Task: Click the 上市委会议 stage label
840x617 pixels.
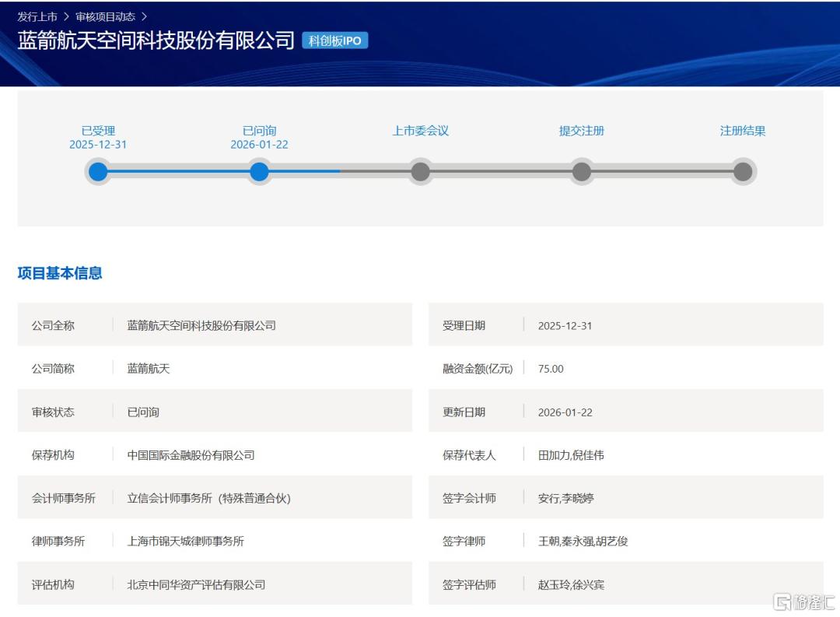Action: (421, 131)
